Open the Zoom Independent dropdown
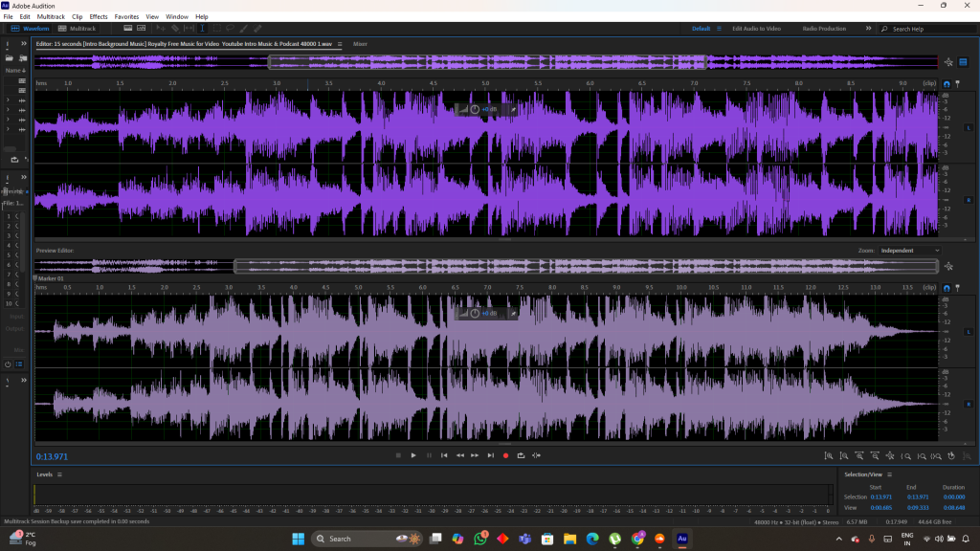 pyautogui.click(x=909, y=251)
